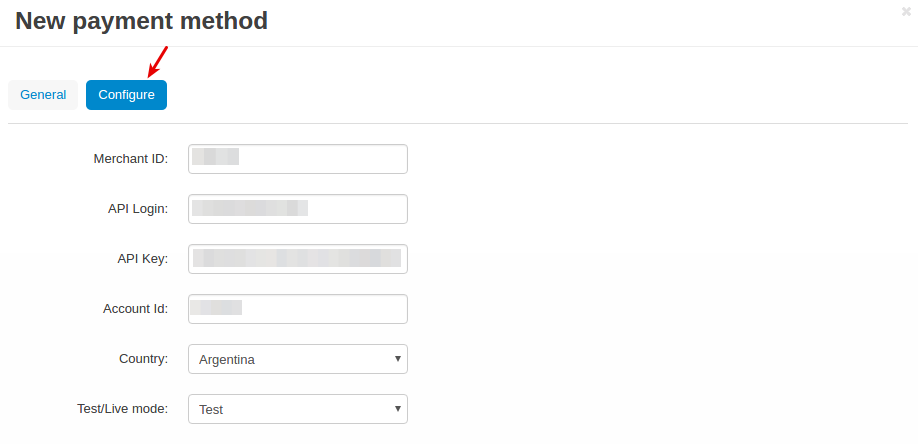Click the "Account Id:" label
Image resolution: width=918 pixels, height=444 pixels.
click(135, 309)
